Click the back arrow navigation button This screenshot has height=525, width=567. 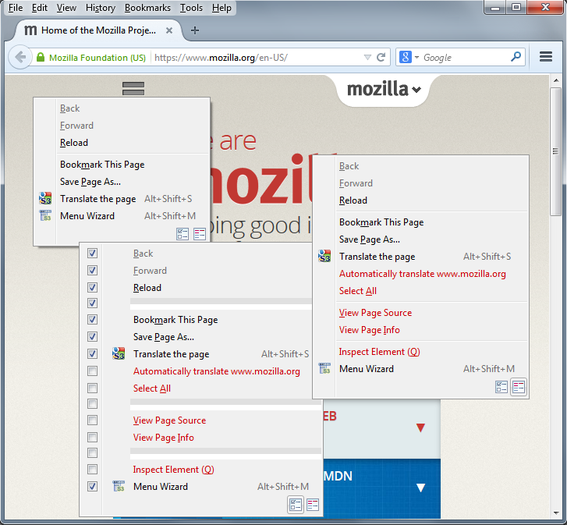[21, 57]
